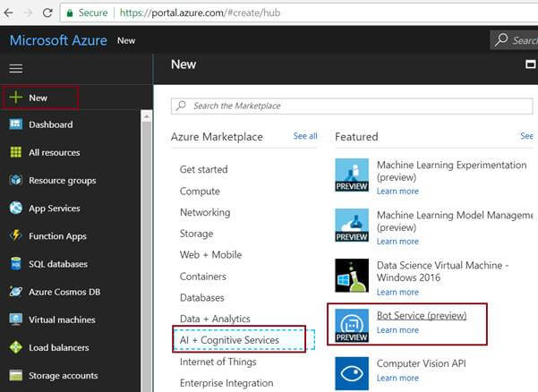Click the Machine Learning Model Management preview icon
538x392 pixels.
(x=352, y=225)
